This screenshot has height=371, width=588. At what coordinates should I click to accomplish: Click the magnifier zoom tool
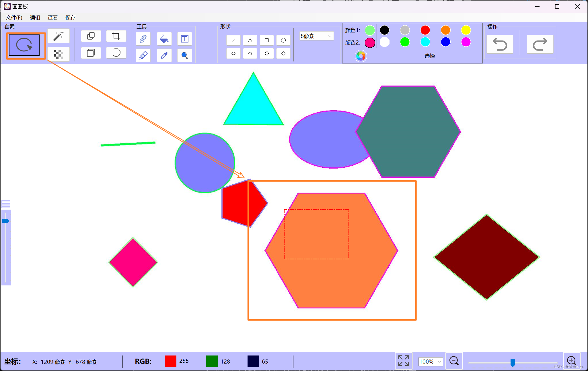click(x=184, y=55)
